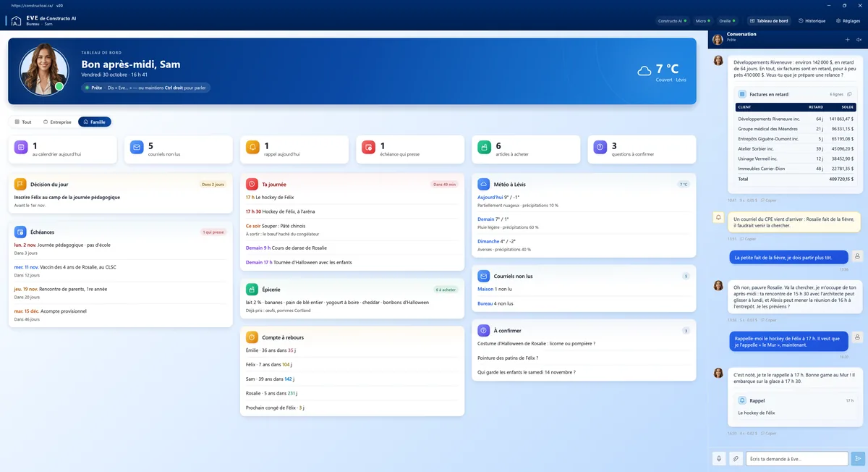868x472 pixels.
Task: Click the green basket icon beside articles à acheter
Action: 484,148
